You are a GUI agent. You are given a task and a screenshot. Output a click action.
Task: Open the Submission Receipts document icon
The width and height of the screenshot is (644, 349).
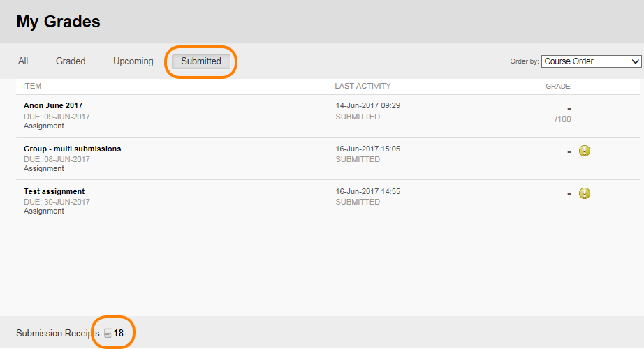coord(108,334)
